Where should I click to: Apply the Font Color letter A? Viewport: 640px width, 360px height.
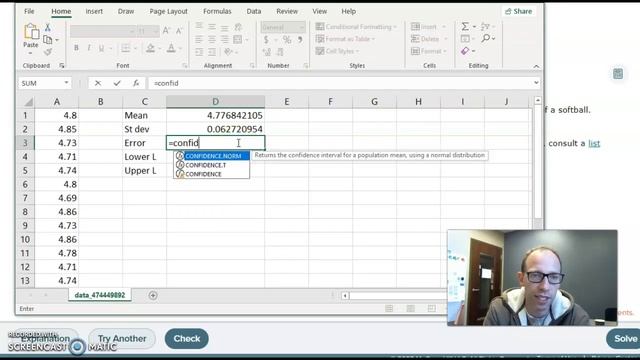[x=171, y=48]
